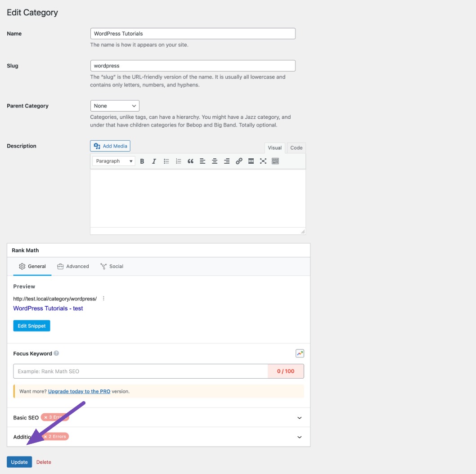
Task: Insert or edit a link
Action: click(239, 161)
